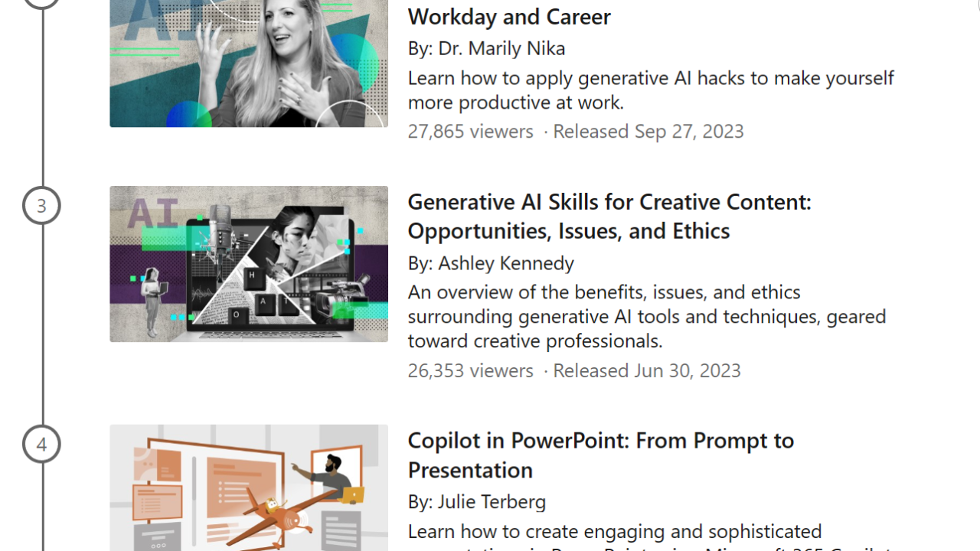
Task: Open the Dr. Marily Nika course thumbnail
Action: [249, 64]
